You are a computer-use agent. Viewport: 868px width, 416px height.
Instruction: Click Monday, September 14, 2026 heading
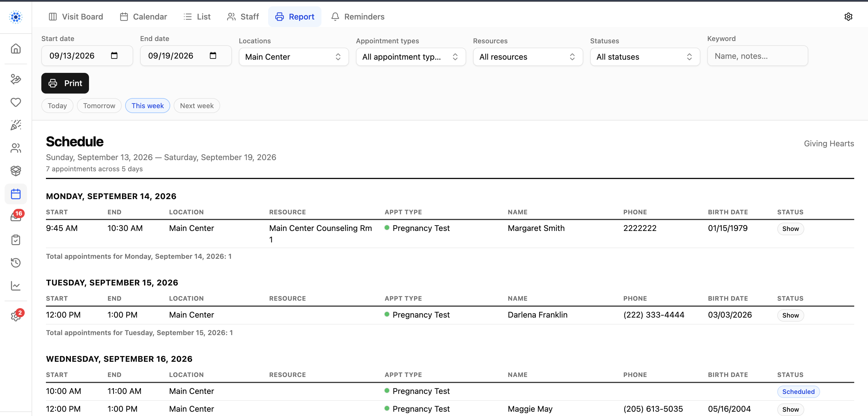(x=111, y=196)
